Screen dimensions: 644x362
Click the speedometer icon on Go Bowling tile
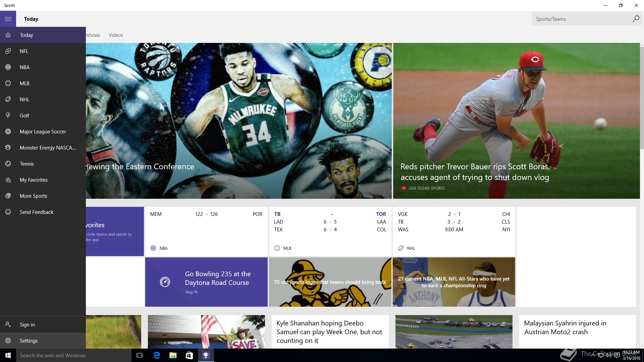click(165, 282)
